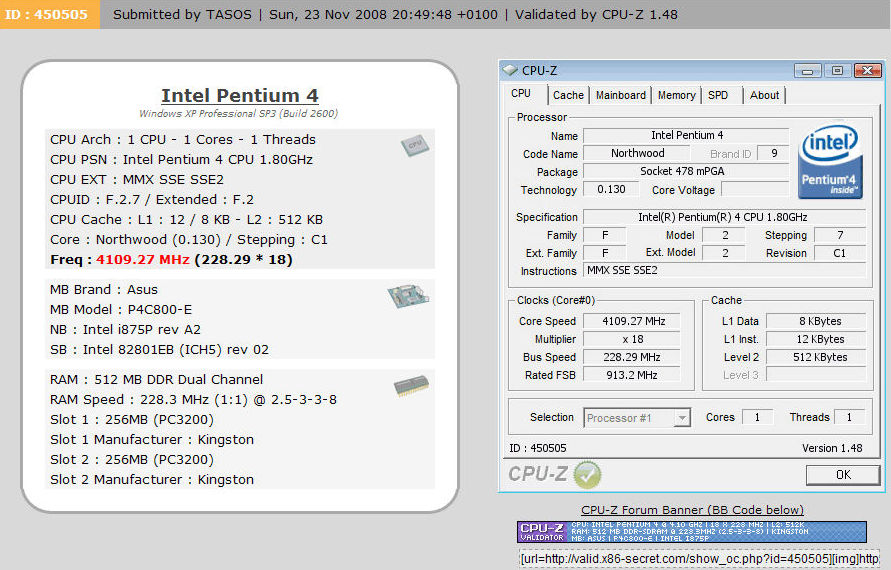The height and width of the screenshot is (570, 891).
Task: Minimize the CPU-Z window
Action: point(807,70)
